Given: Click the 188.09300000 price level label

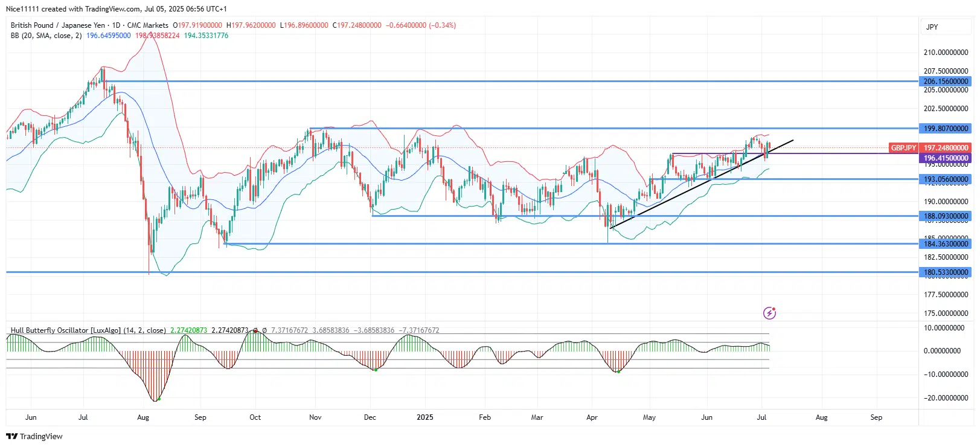Looking at the screenshot, I should (x=946, y=216).
